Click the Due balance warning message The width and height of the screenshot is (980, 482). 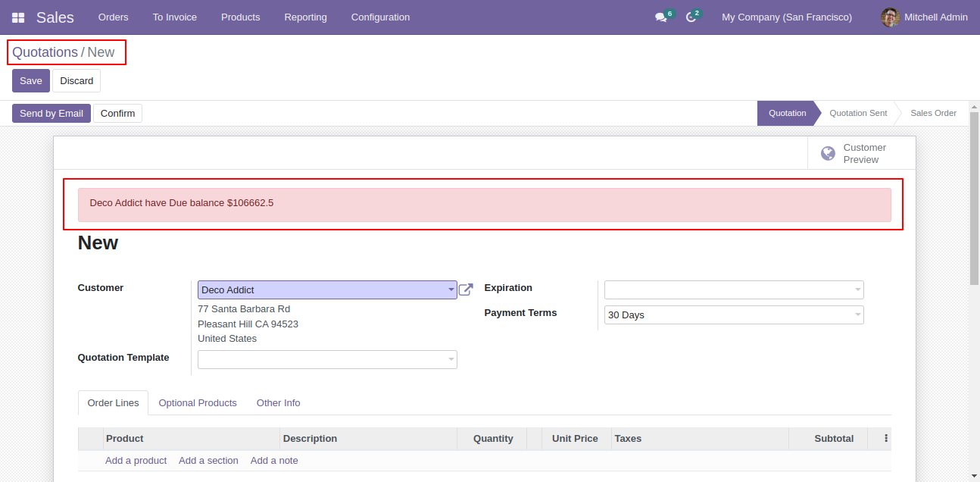pyautogui.click(x=485, y=205)
